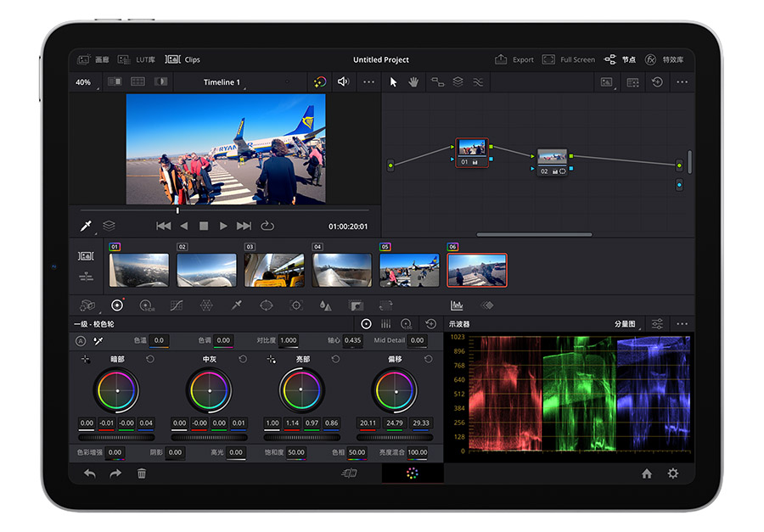Select the arrow pointer tool
Viewport: 764px width, 532px height.
coord(393,81)
